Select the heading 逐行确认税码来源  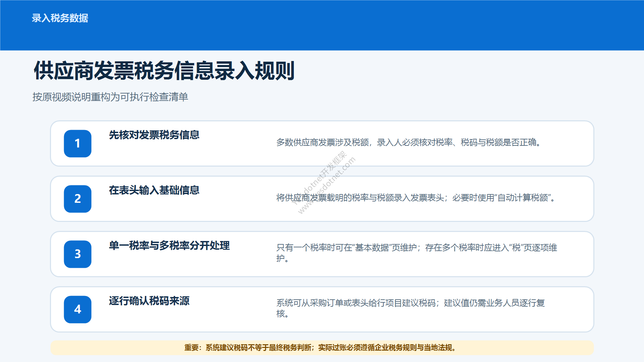149,301
